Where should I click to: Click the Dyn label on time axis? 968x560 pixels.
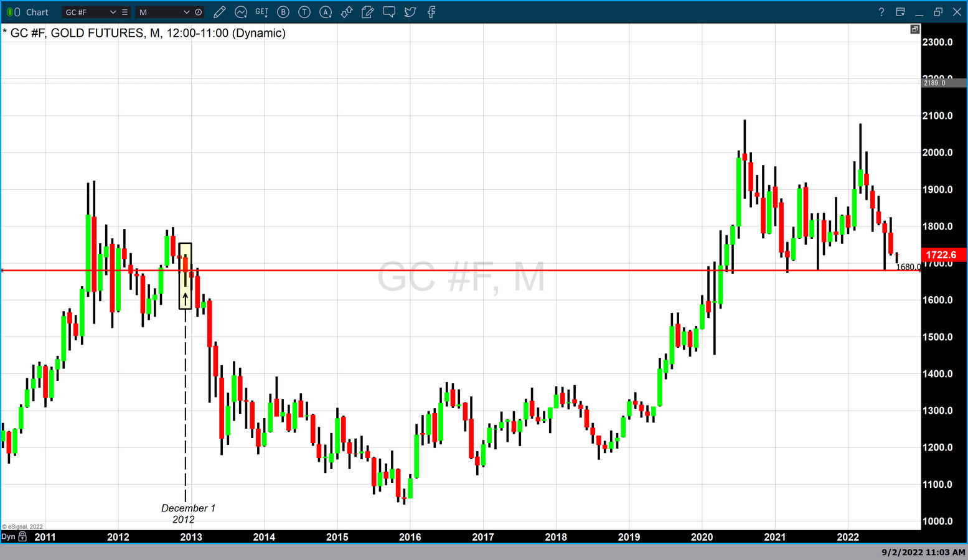[8, 536]
